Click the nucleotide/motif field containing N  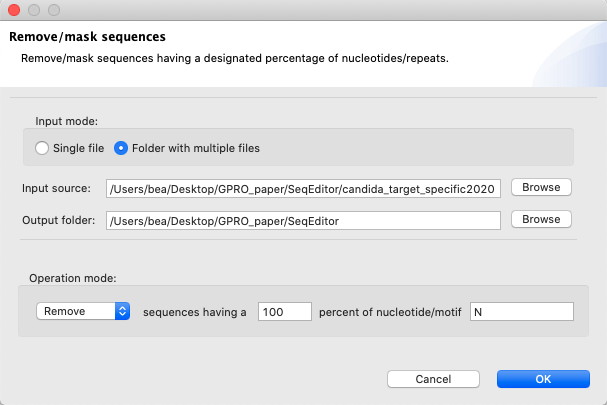(521, 312)
